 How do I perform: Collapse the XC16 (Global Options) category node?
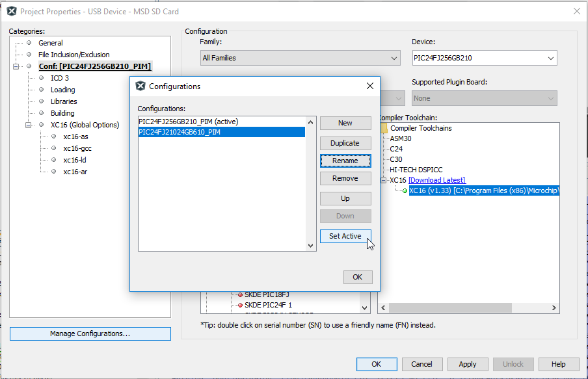28,125
